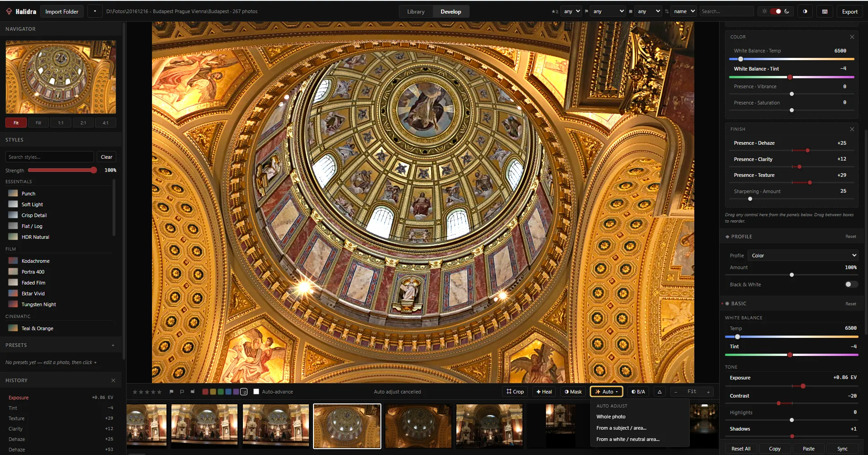Click the pick flag icon in toolbar
Image resolution: width=868 pixels, height=455 pixels.
[171, 392]
